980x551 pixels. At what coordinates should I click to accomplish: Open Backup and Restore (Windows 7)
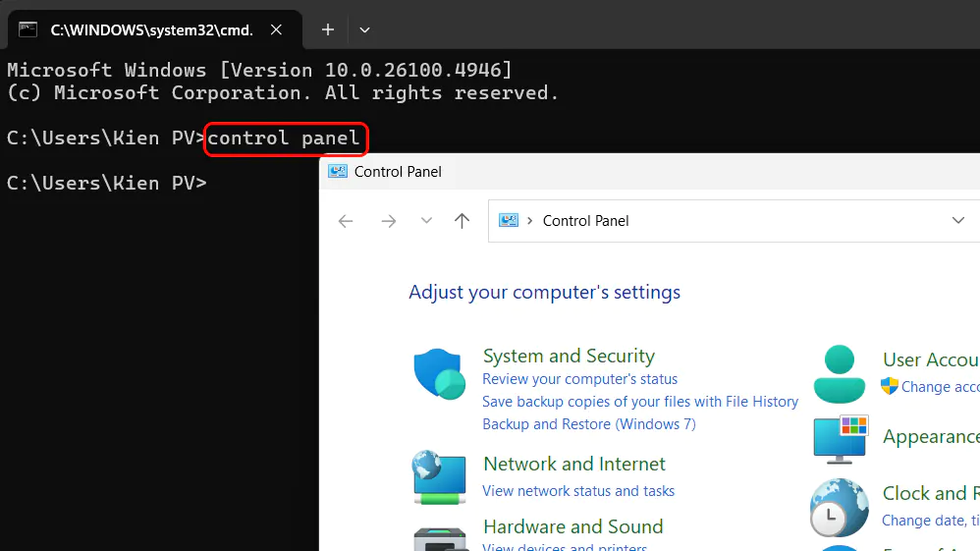[x=589, y=424]
